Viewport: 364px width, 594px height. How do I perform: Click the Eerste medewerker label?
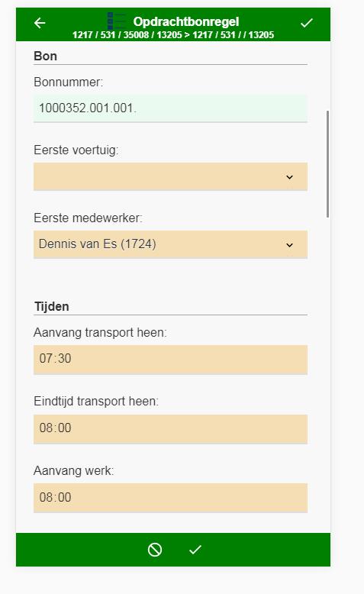(x=88, y=218)
